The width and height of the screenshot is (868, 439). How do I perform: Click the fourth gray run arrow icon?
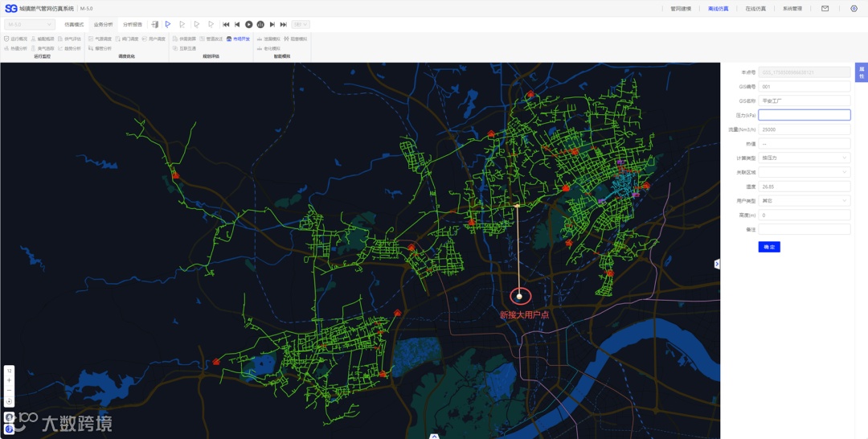tap(211, 24)
